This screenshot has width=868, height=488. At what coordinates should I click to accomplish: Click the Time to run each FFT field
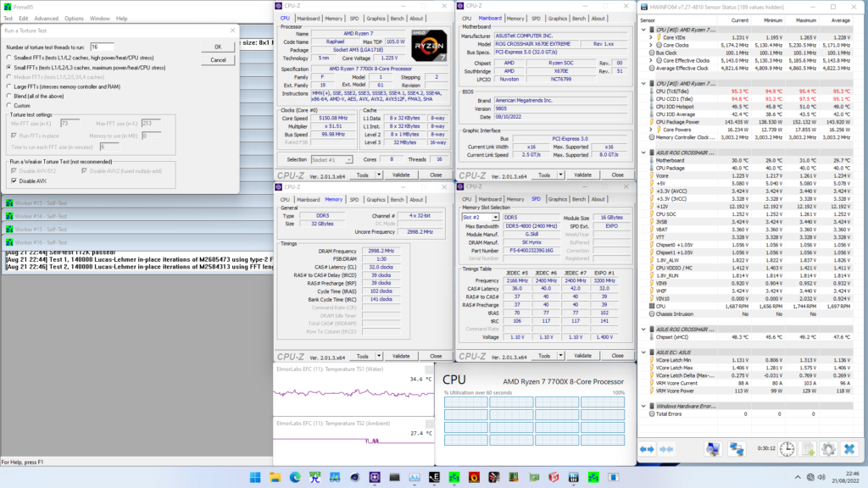109,147
